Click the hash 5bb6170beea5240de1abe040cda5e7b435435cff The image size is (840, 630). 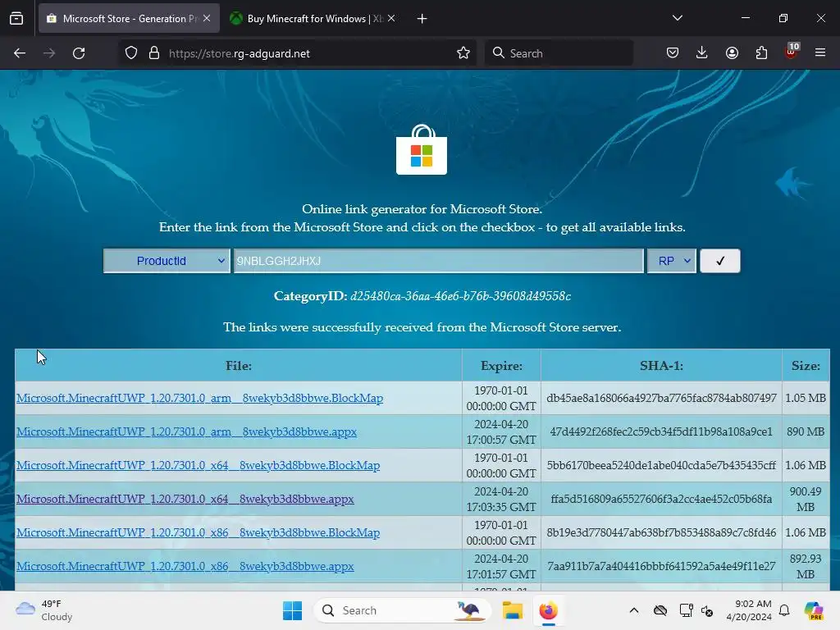(x=662, y=466)
